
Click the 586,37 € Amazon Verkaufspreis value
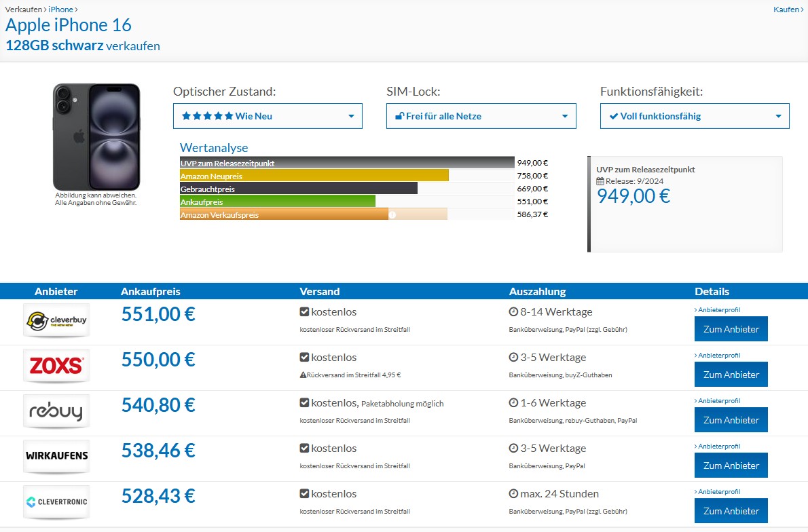[x=532, y=214]
